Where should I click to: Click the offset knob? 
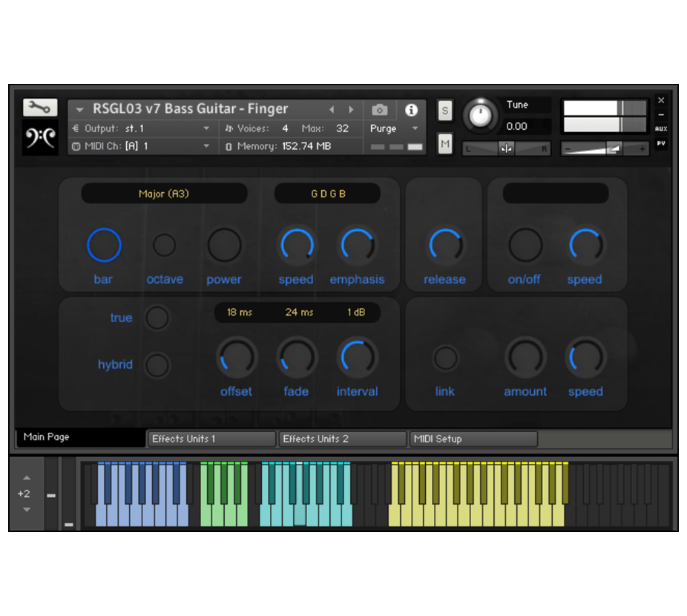(x=237, y=358)
